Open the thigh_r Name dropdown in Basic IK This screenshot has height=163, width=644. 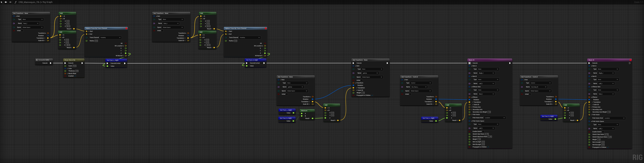[606, 73]
